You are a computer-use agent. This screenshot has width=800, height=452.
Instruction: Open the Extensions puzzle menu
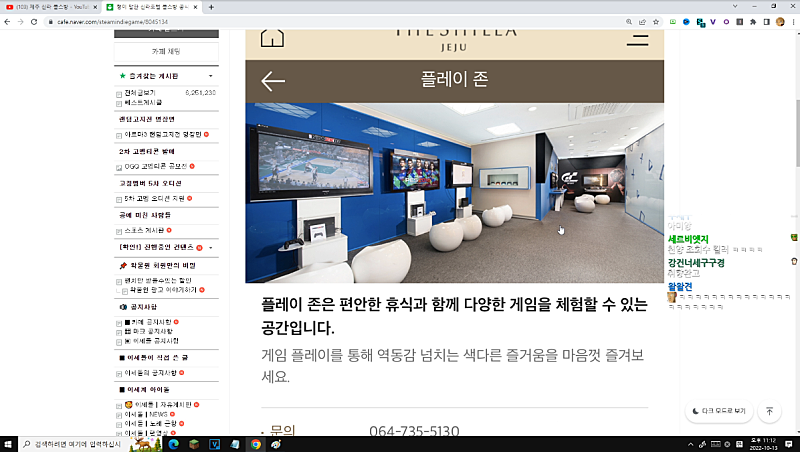click(753, 22)
